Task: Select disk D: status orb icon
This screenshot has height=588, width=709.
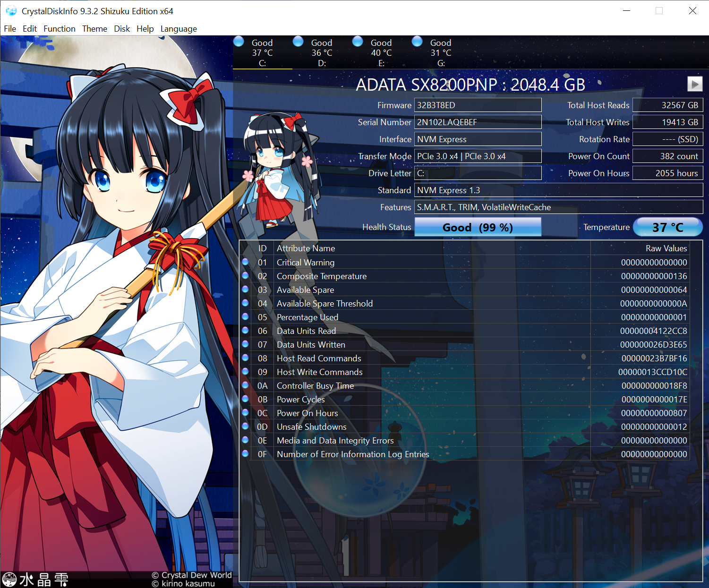Action: (298, 42)
